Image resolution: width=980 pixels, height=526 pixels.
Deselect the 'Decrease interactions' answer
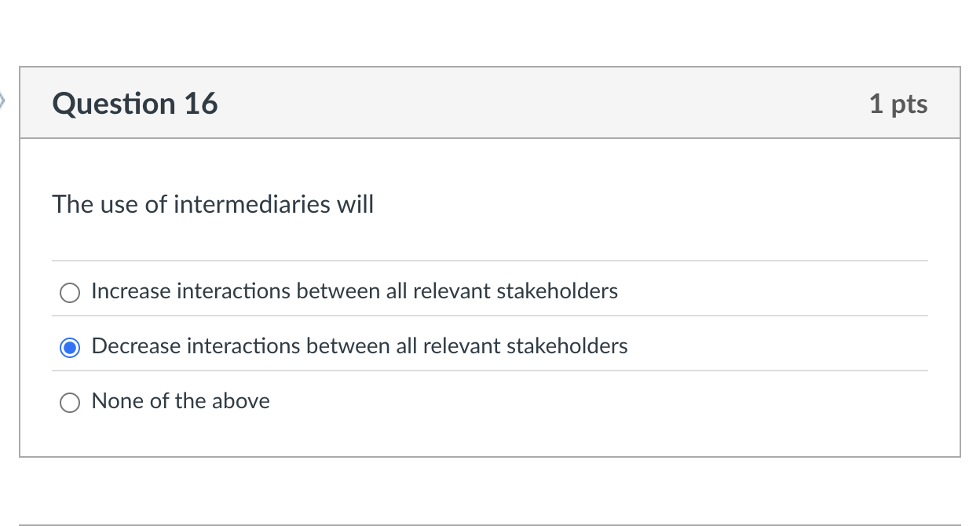pyautogui.click(x=69, y=347)
